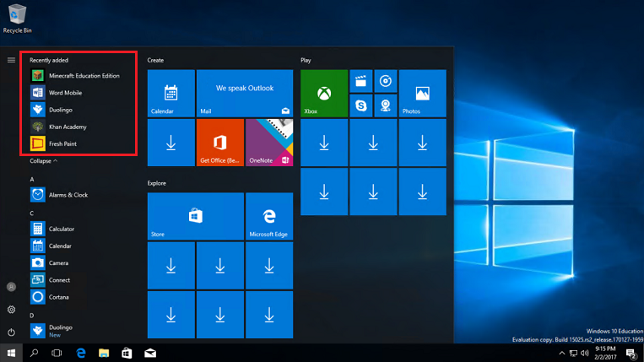The image size is (644, 362).
Task: Show hidden system tray icons
Action: (x=562, y=353)
